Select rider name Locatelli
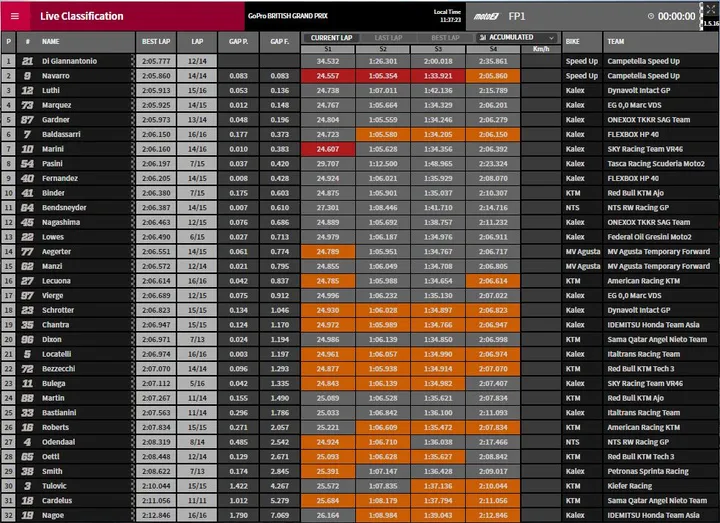Viewport: 720px width, 523px height. (56, 354)
